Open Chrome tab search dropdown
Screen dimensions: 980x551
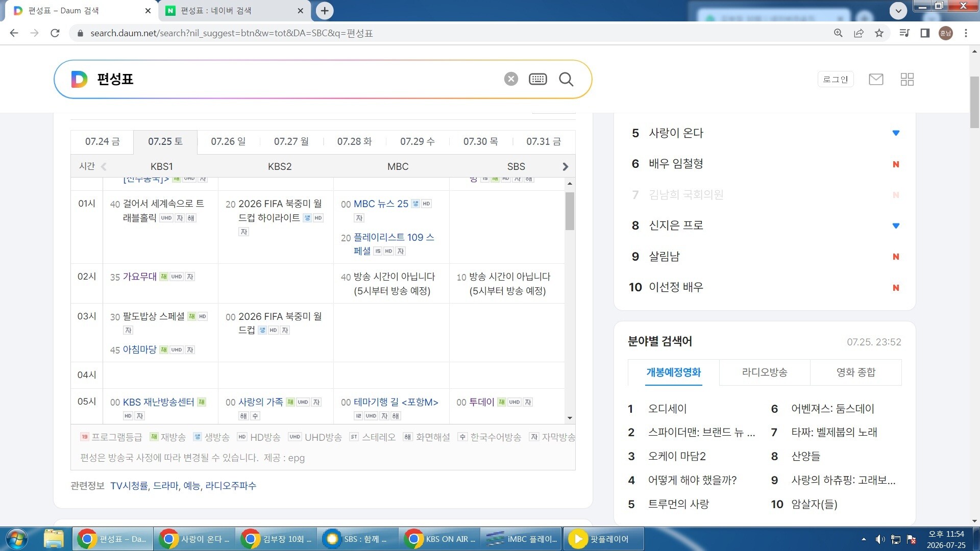[x=898, y=10]
